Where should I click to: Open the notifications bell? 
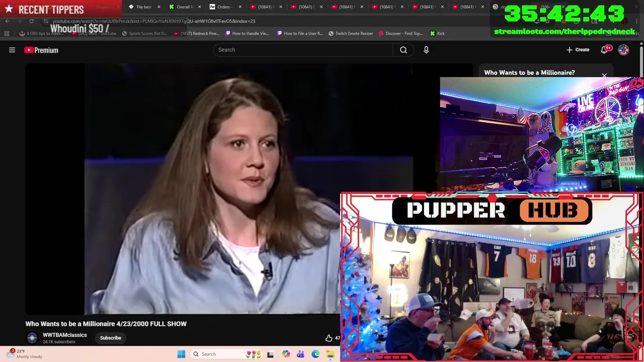(x=604, y=50)
